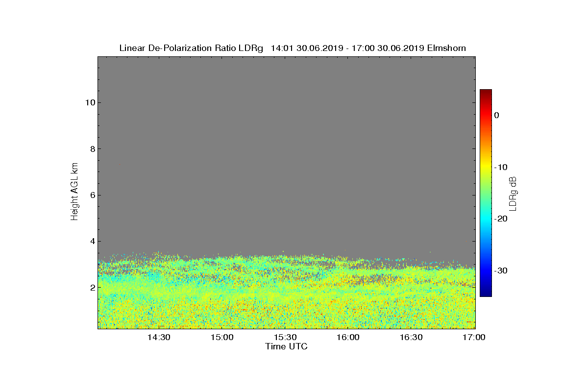Click the 17:00 time tick label
The image size is (588, 392).
pos(474,338)
